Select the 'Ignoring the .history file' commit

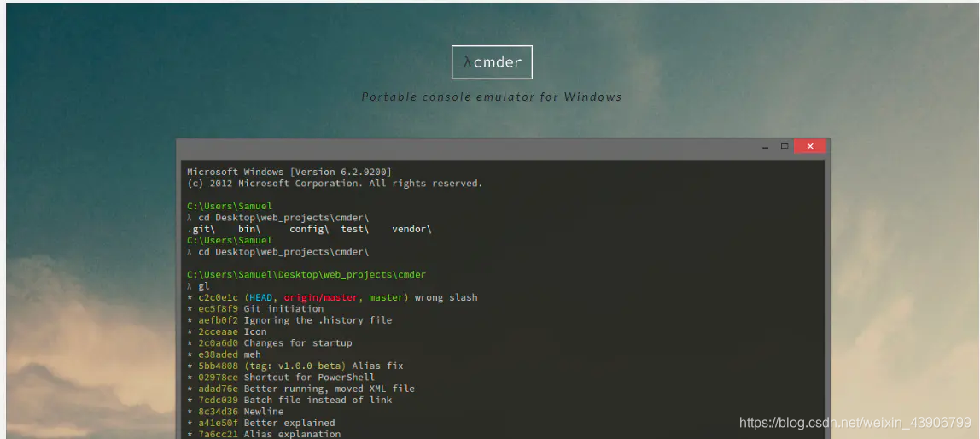pos(289,320)
